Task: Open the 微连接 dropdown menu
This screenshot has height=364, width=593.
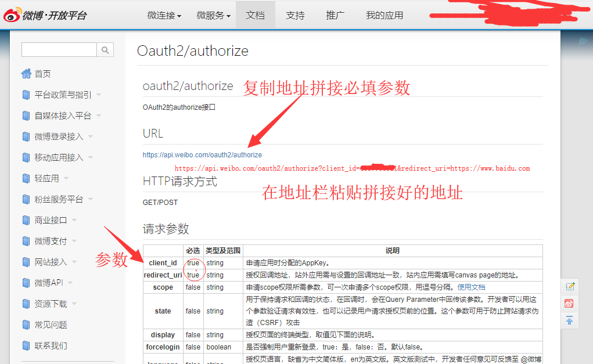Action: [164, 16]
